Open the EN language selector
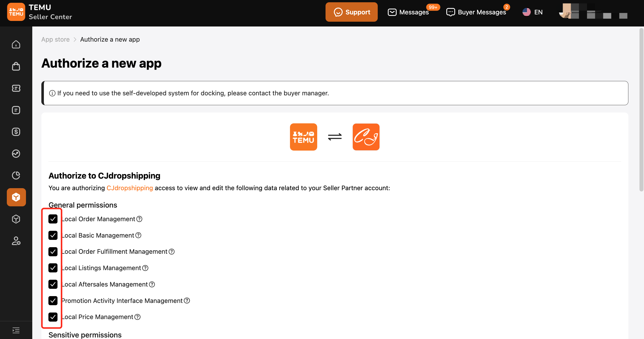Image resolution: width=644 pixels, height=339 pixels. (x=533, y=12)
